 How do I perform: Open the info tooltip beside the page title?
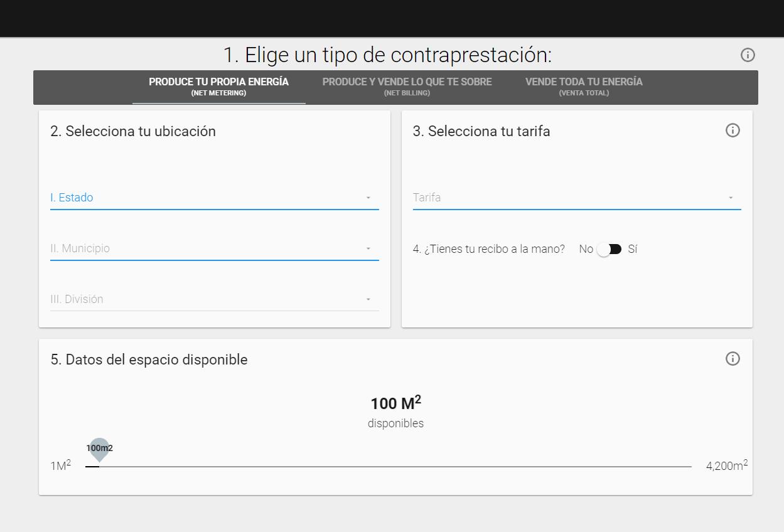[x=748, y=55]
